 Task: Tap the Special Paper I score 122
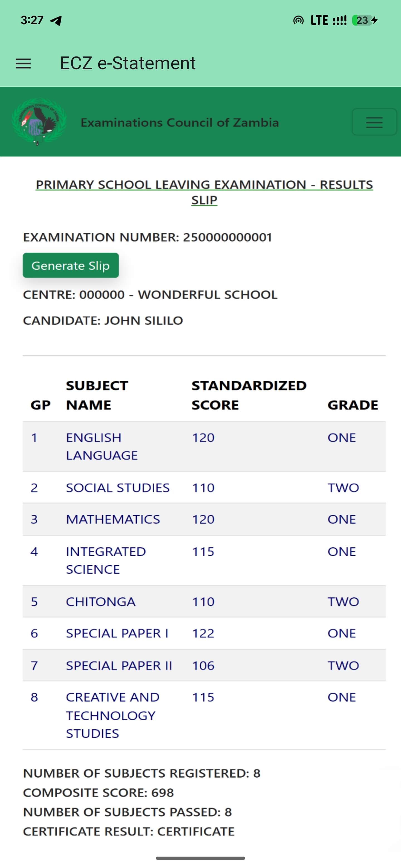[x=203, y=633]
